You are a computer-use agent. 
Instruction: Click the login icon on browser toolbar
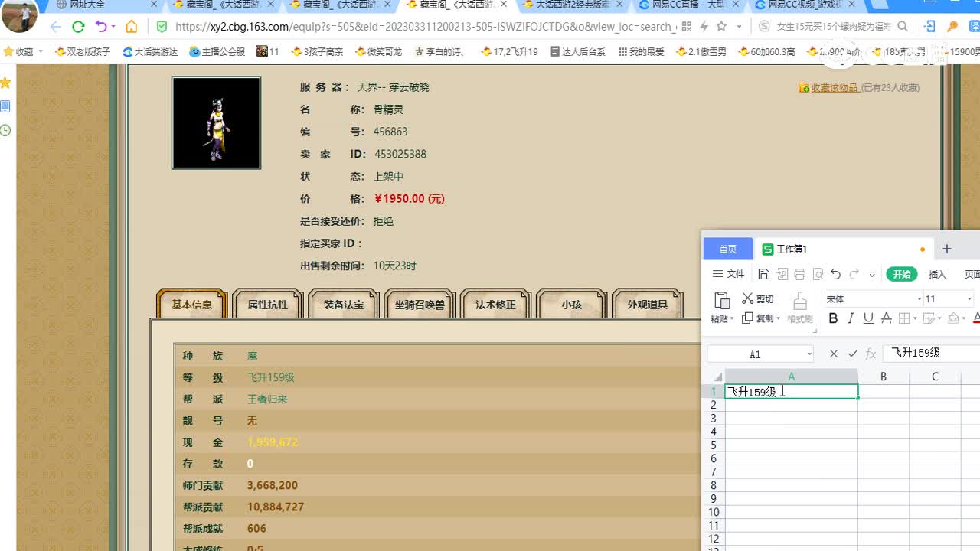(x=929, y=27)
